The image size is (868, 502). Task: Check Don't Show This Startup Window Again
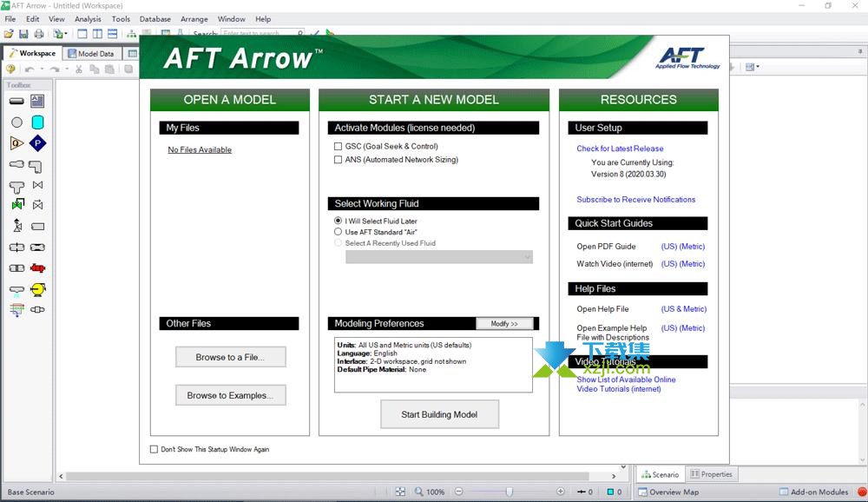click(x=154, y=449)
